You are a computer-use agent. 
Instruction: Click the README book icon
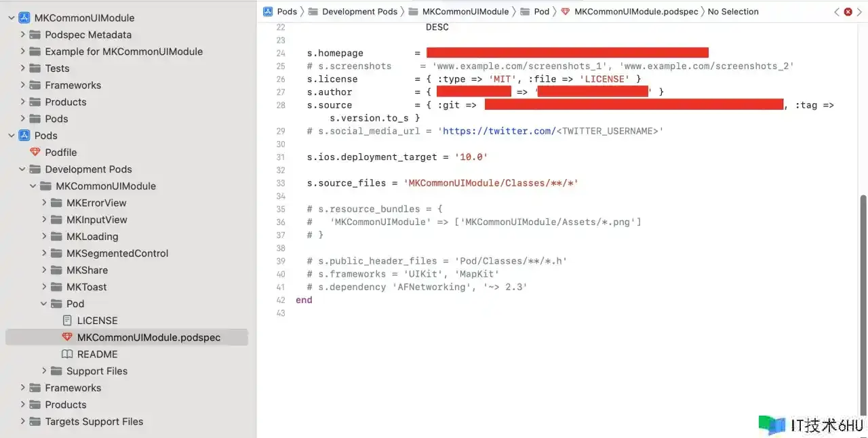click(67, 355)
